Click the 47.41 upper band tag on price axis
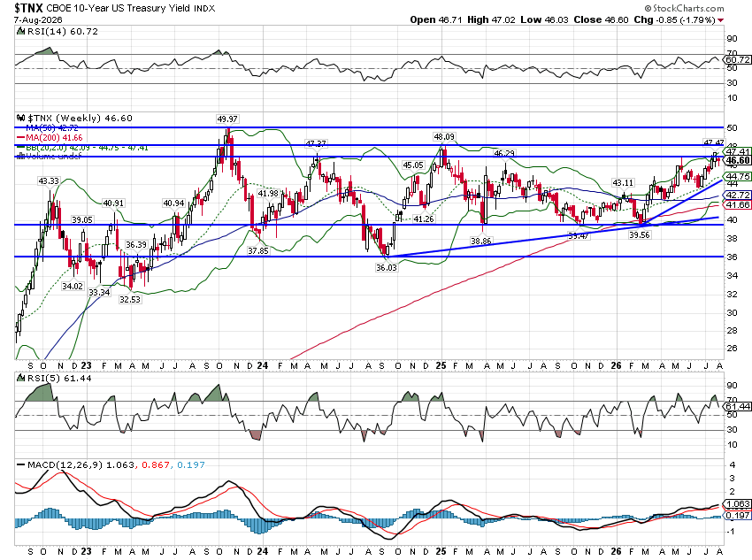 click(738, 152)
